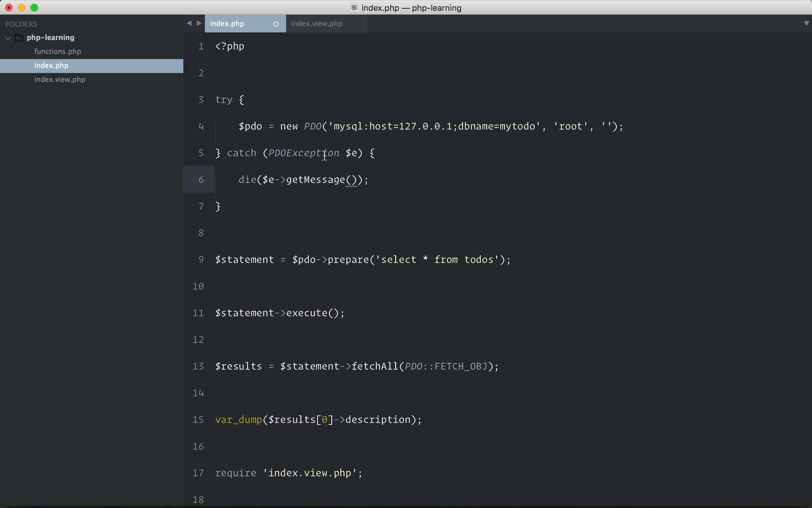This screenshot has height=508, width=812.
Task: Click line number 17 in the gutter
Action: [198, 473]
